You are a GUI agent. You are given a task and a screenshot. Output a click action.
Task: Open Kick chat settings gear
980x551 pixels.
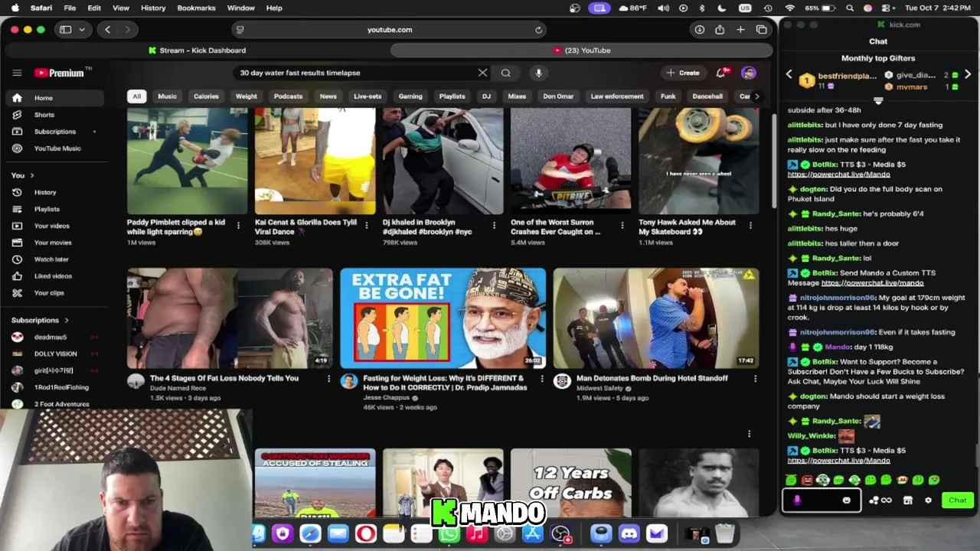pos(928,500)
